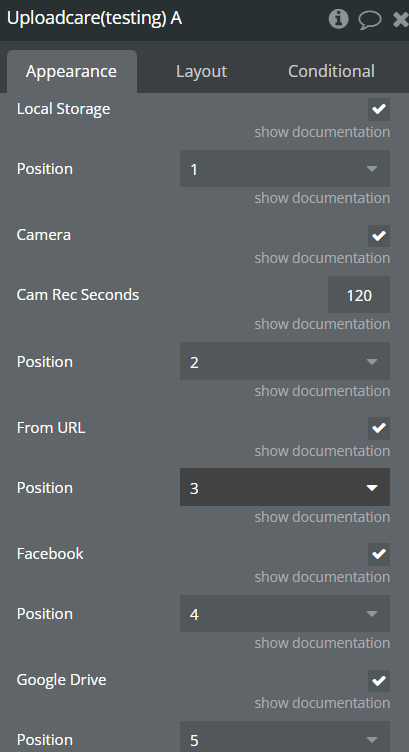Image resolution: width=409 pixels, height=752 pixels.
Task: Expand the Camera Position dropdown showing 2
Action: click(285, 361)
